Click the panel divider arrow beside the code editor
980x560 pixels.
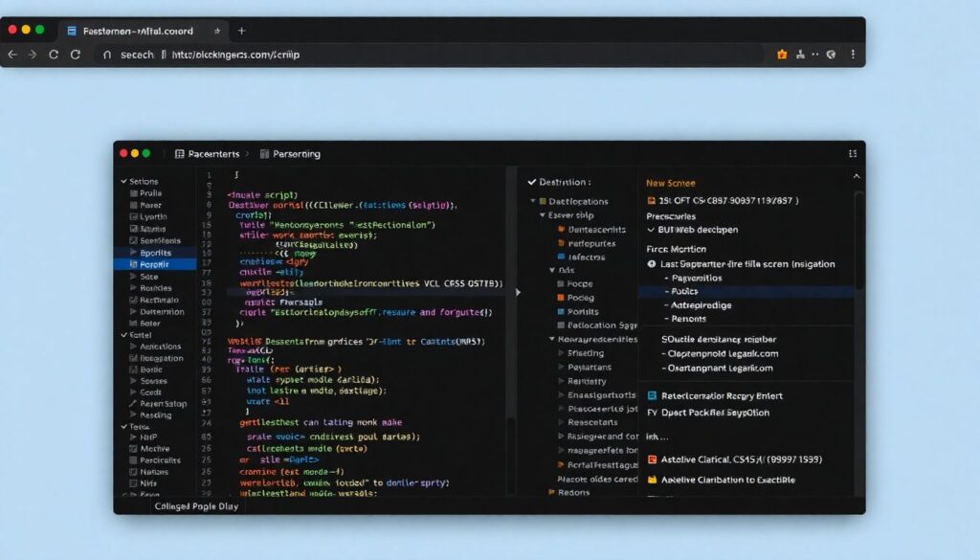click(519, 292)
